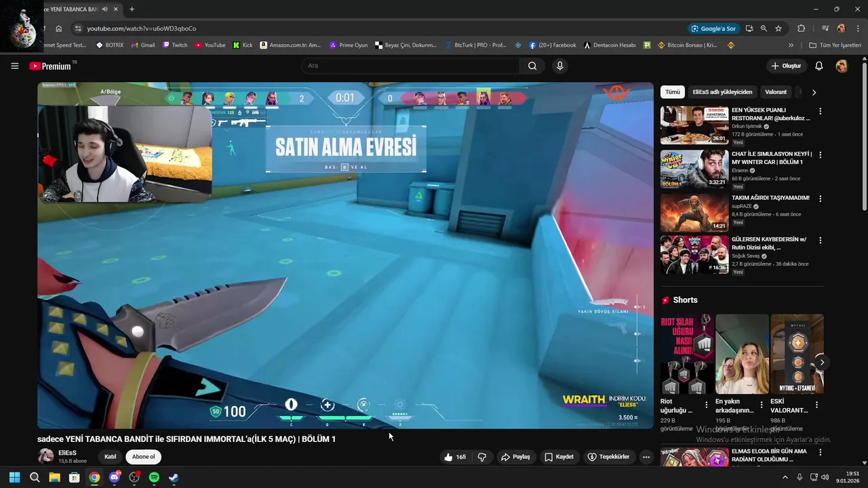Open the YouTube guide hamburger menu
Image resolution: width=868 pixels, height=488 pixels.
pyautogui.click(x=14, y=66)
